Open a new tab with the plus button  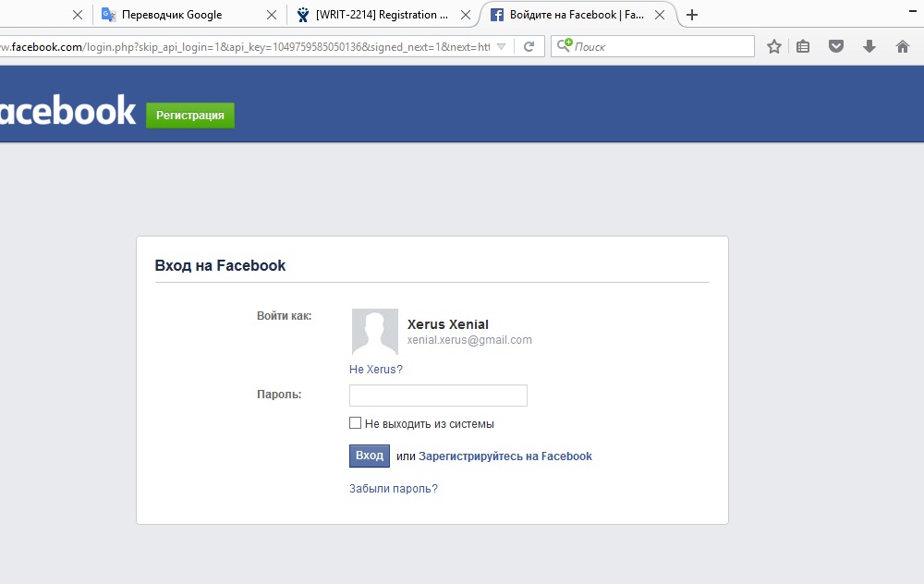692,15
